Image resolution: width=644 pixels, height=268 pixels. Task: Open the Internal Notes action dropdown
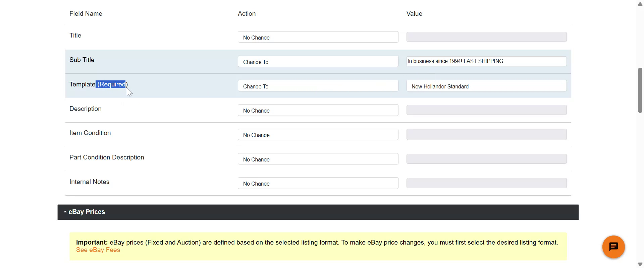coord(318,183)
